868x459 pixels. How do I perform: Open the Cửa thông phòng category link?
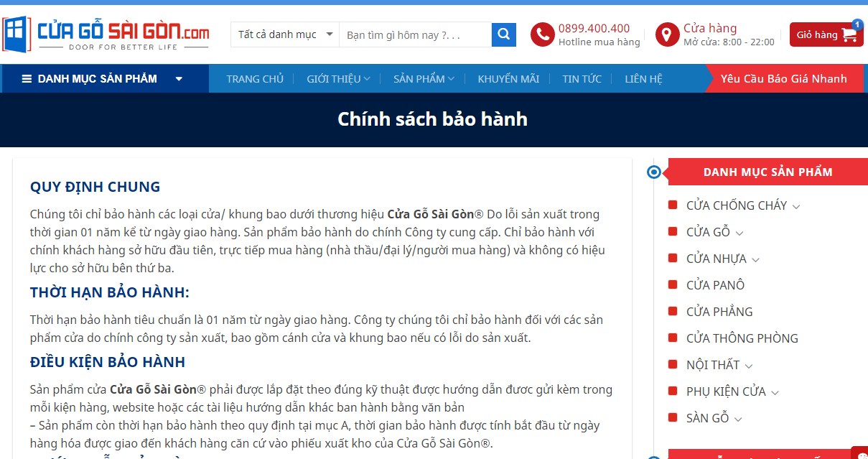[x=742, y=338]
